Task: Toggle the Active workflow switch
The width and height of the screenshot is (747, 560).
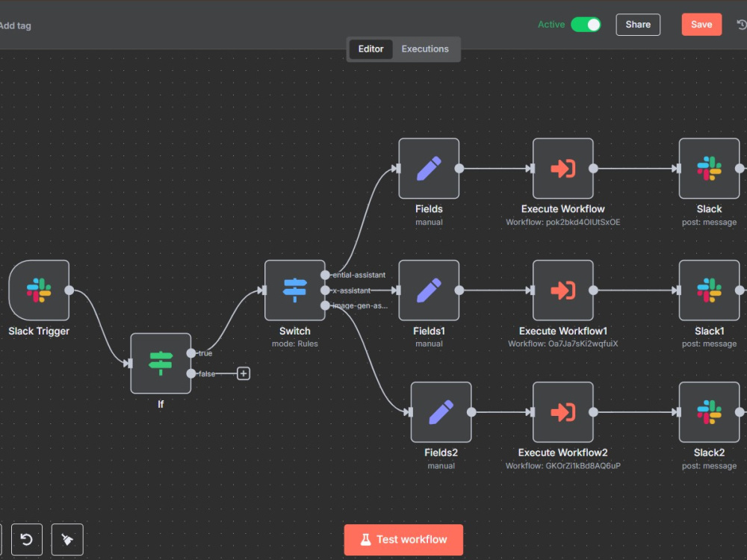Action: click(586, 25)
